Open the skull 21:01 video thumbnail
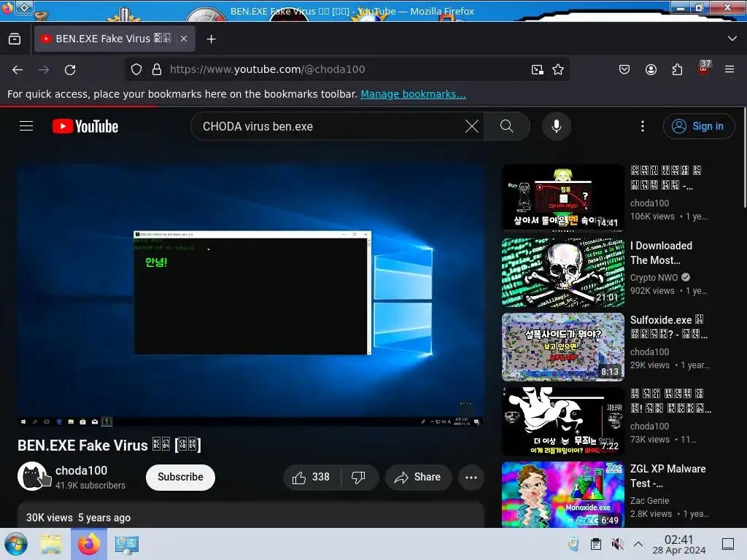The image size is (747, 560). coord(562,273)
